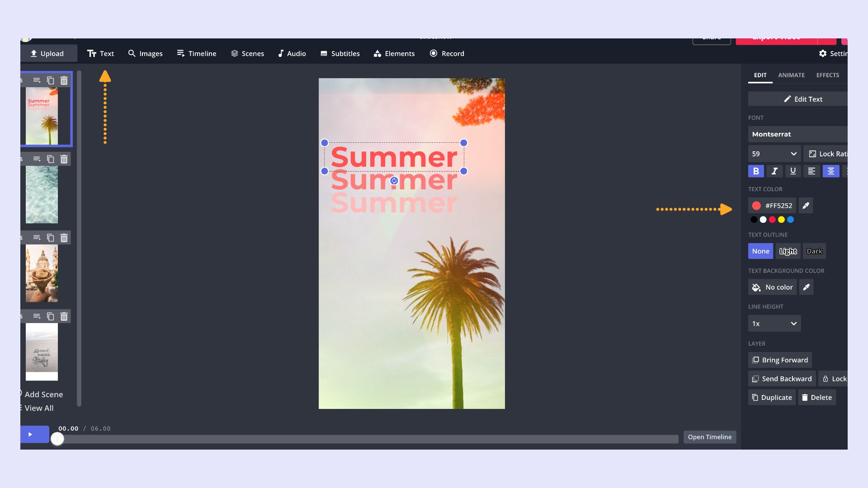Viewport: 868px width, 488px height.
Task: Duplicate the second scene via copy icon
Action: (51, 159)
